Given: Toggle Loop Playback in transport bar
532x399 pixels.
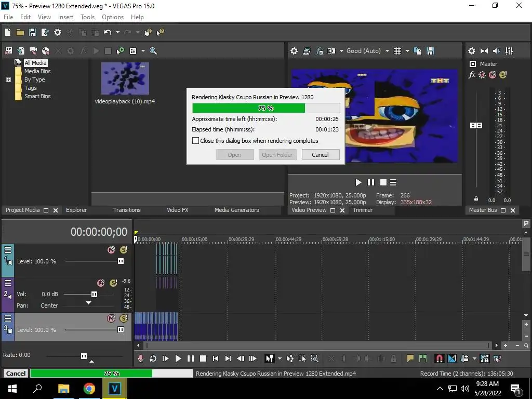Looking at the screenshot, I should tap(153, 358).
